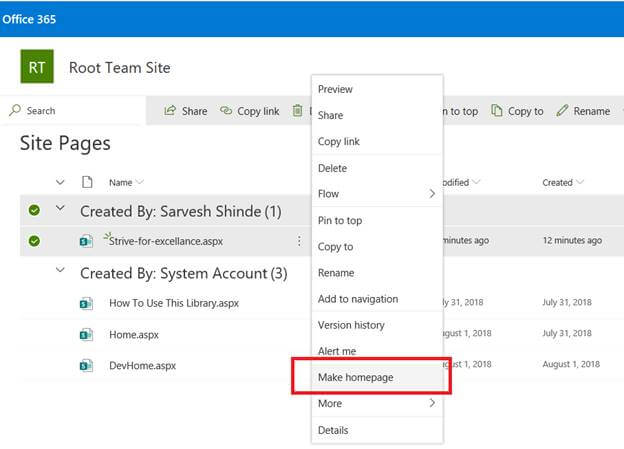Click the Copy to toolbar button label
Viewport: 624px width, 449px height.
pyautogui.click(x=525, y=111)
